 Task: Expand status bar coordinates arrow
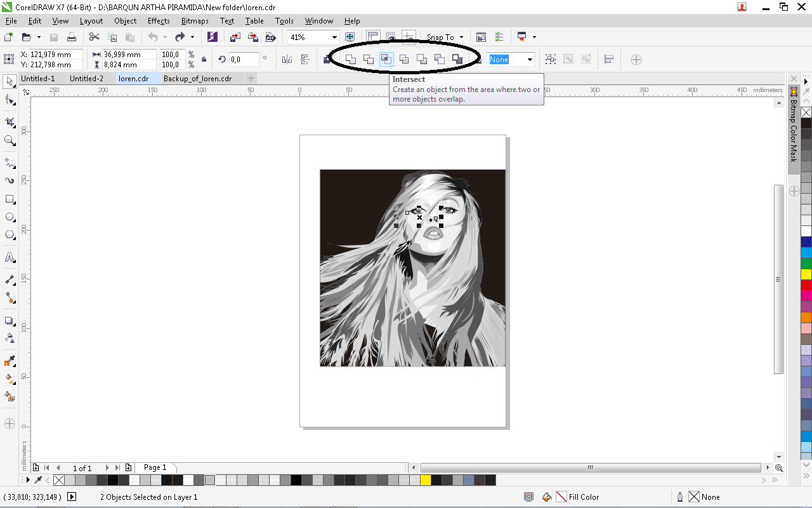point(72,497)
